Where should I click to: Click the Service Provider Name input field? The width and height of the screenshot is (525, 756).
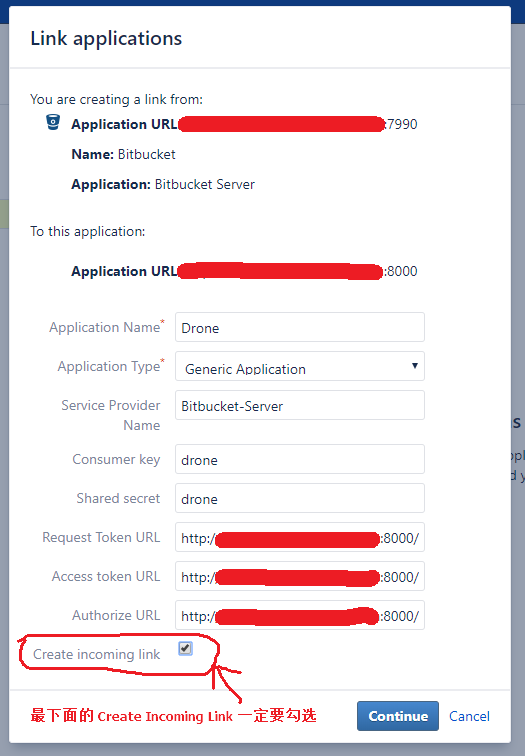pyautogui.click(x=299, y=405)
